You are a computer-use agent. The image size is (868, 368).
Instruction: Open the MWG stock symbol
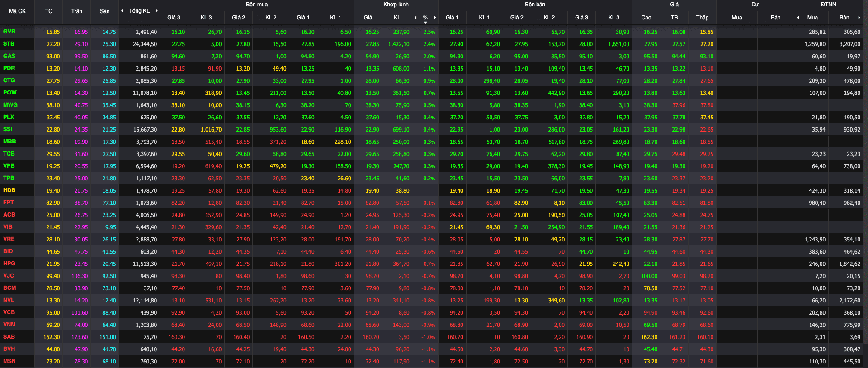[10, 105]
